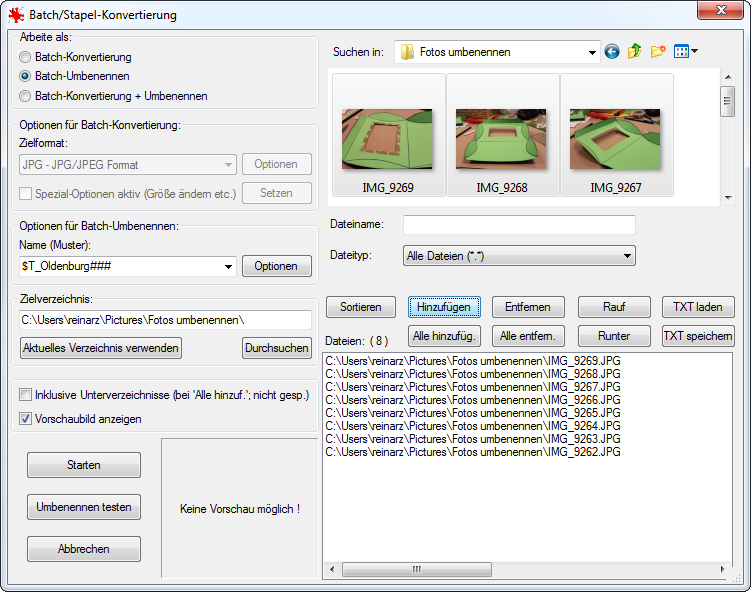
Task: Click the Starten button
Action: 84,465
